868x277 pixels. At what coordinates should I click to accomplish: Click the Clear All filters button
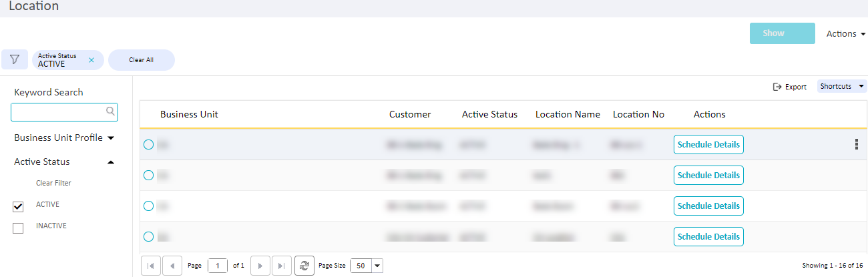[x=141, y=60]
